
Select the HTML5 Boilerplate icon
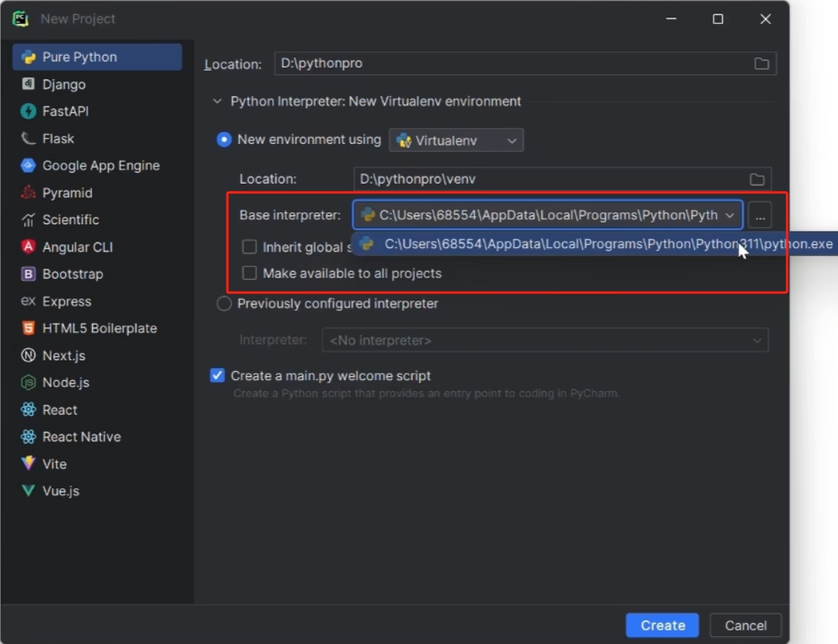(x=29, y=328)
